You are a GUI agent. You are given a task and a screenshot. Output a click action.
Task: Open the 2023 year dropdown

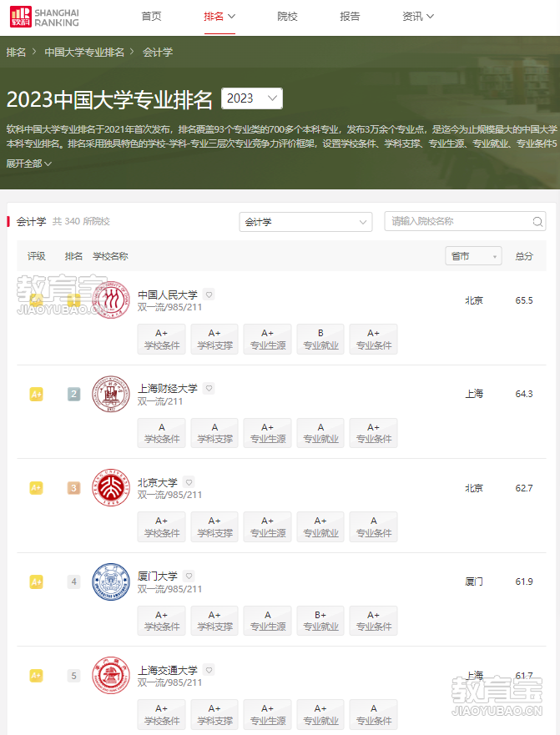(x=252, y=98)
